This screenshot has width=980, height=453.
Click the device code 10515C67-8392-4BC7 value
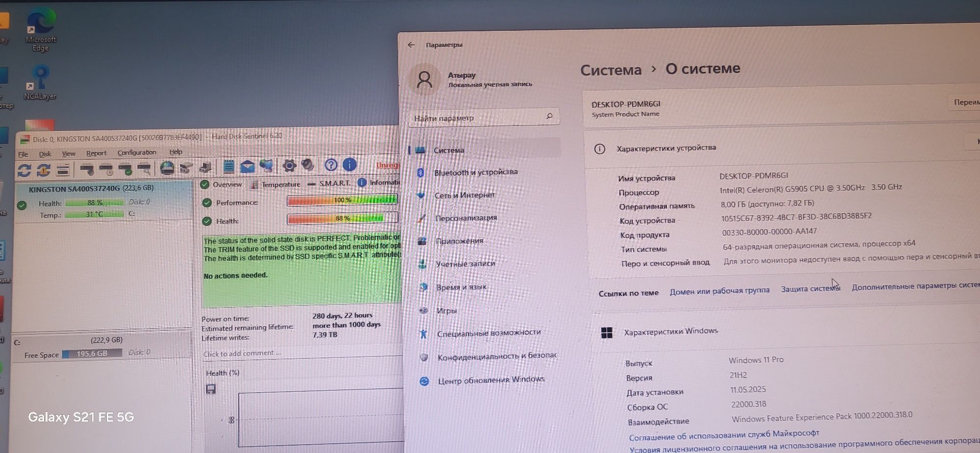click(x=796, y=217)
